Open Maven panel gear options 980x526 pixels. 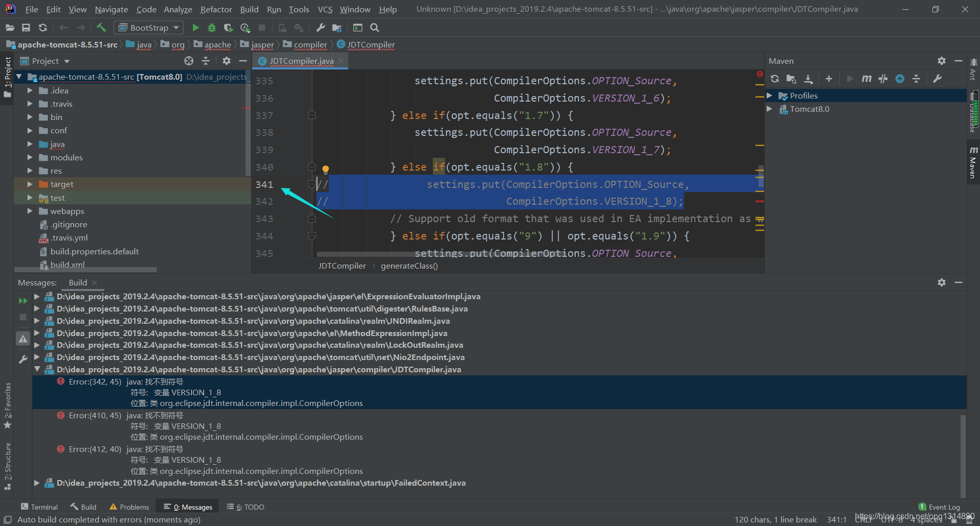coord(942,61)
